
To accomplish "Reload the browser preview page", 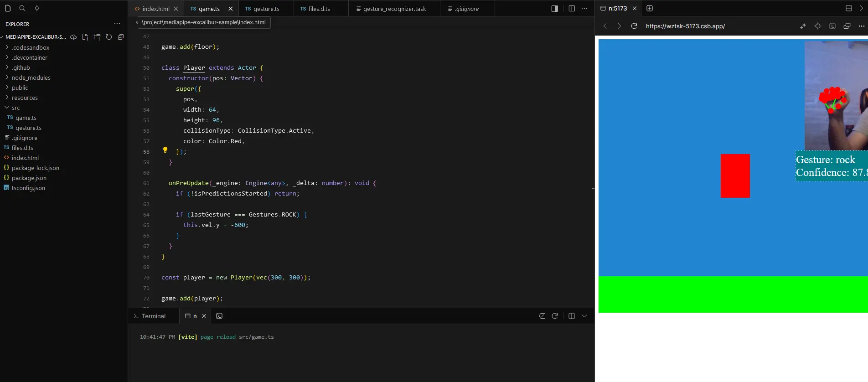I will click(634, 26).
